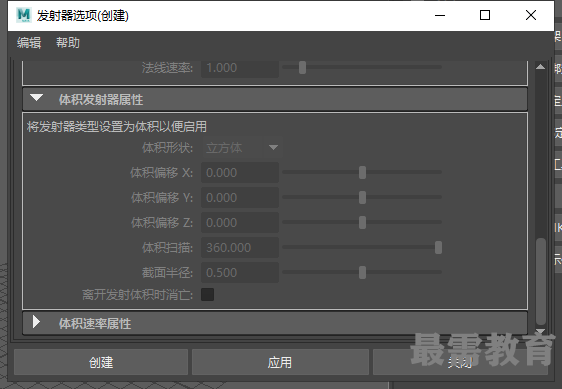
Task: Click the 法线速率 value field
Action: click(240, 68)
